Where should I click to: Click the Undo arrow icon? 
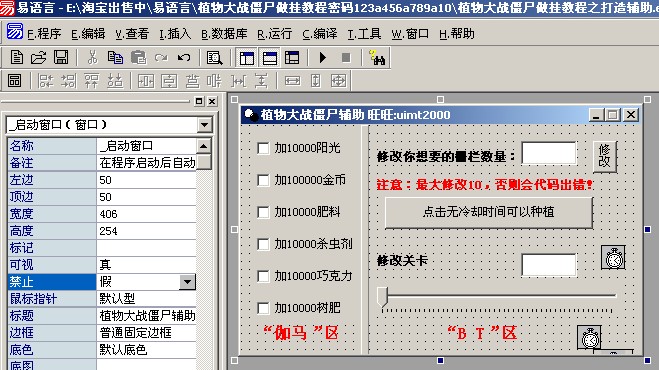click(x=184, y=58)
